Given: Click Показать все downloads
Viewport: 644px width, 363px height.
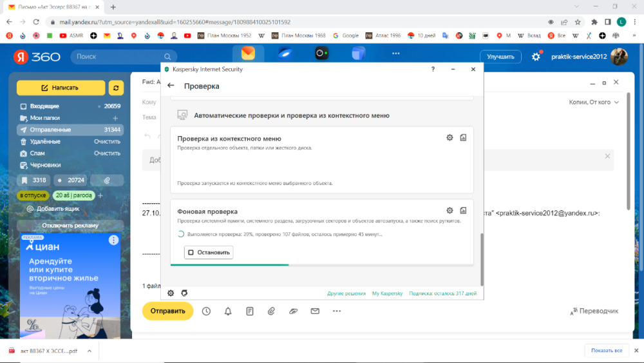Looking at the screenshot, I should [607, 351].
